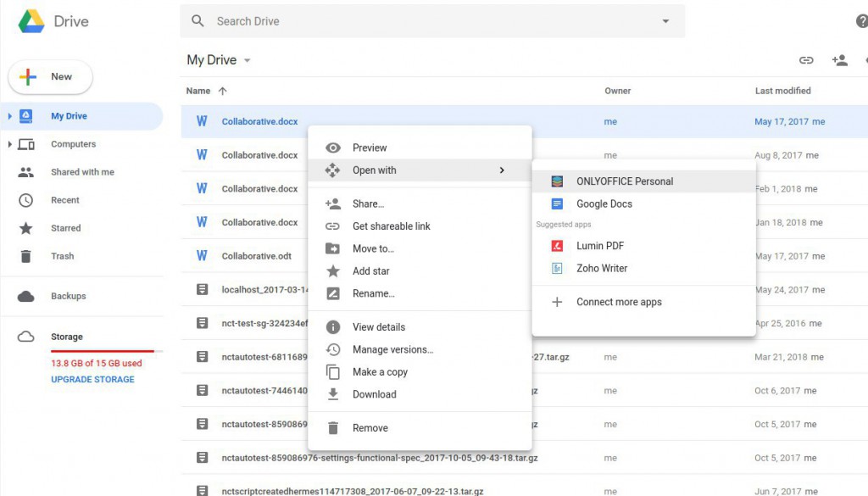The image size is (868, 496).
Task: Click the Lumin PDF app icon
Action: [557, 246]
